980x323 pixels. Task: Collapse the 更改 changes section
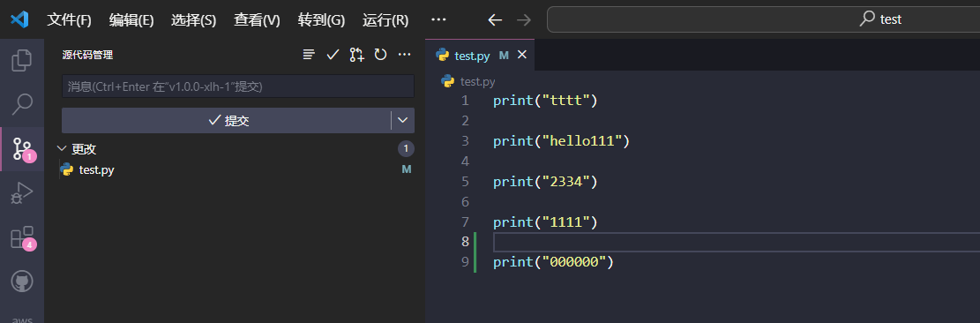(x=62, y=148)
